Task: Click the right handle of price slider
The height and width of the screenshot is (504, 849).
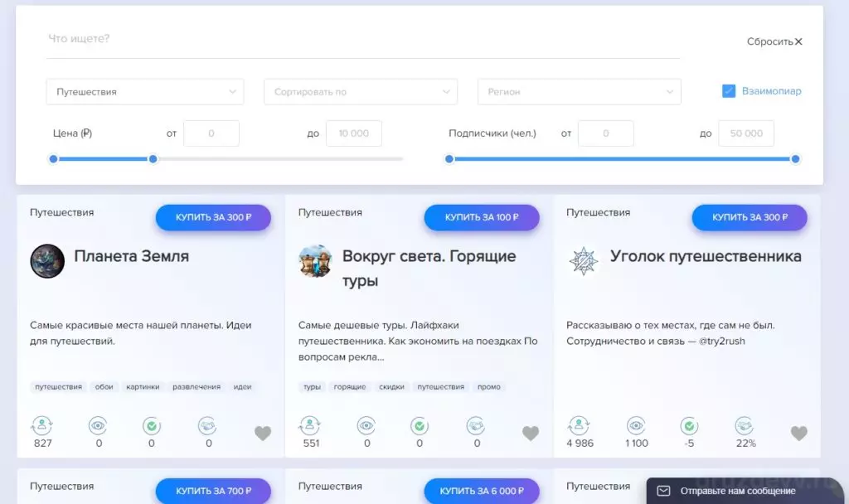Action: [x=153, y=159]
